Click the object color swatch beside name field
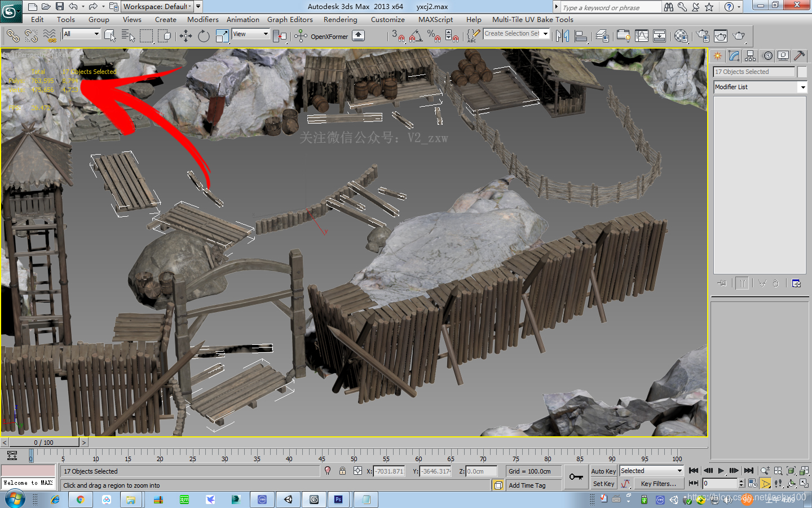812x508 pixels. click(802, 72)
